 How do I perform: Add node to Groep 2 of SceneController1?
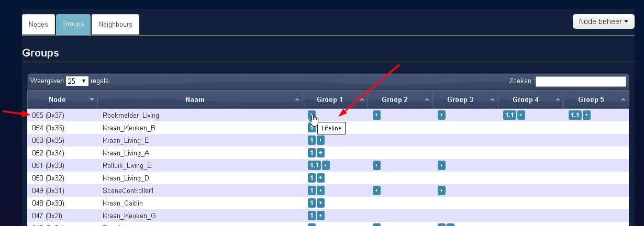click(x=376, y=190)
